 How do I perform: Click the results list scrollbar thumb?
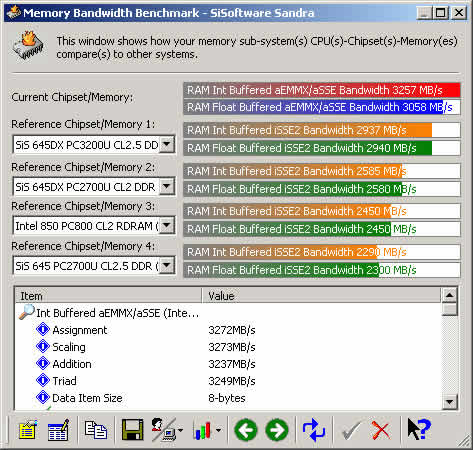(x=449, y=309)
